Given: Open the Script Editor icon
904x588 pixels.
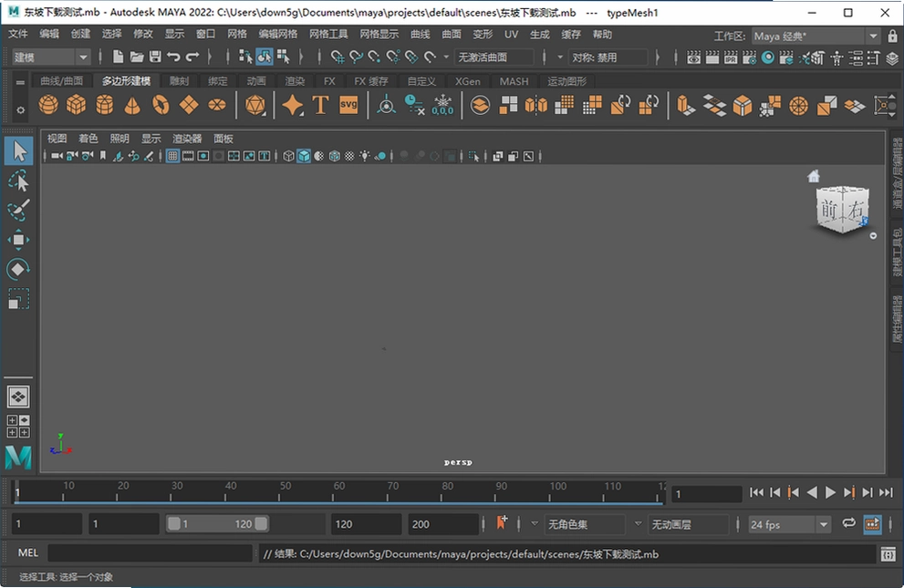Looking at the screenshot, I should (x=888, y=554).
